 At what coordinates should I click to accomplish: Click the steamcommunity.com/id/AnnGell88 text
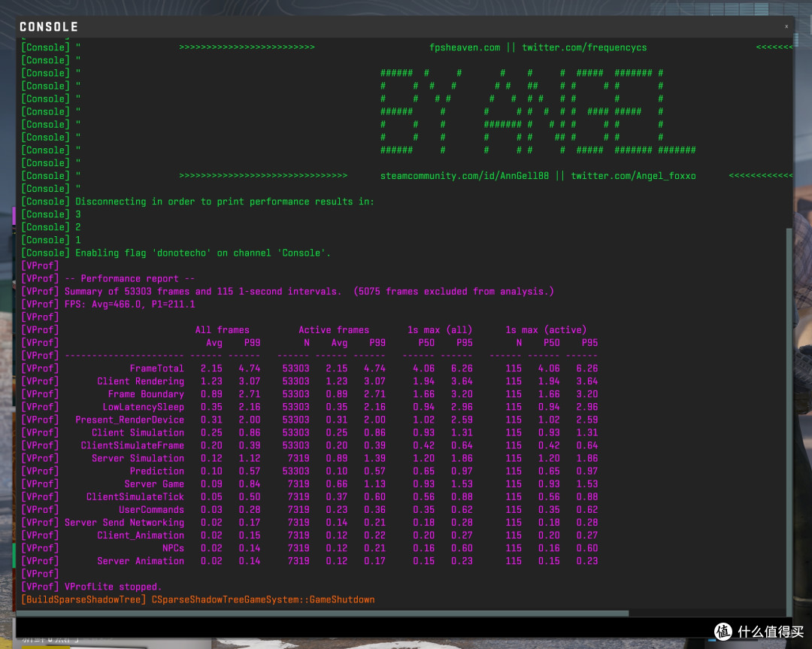coord(465,176)
